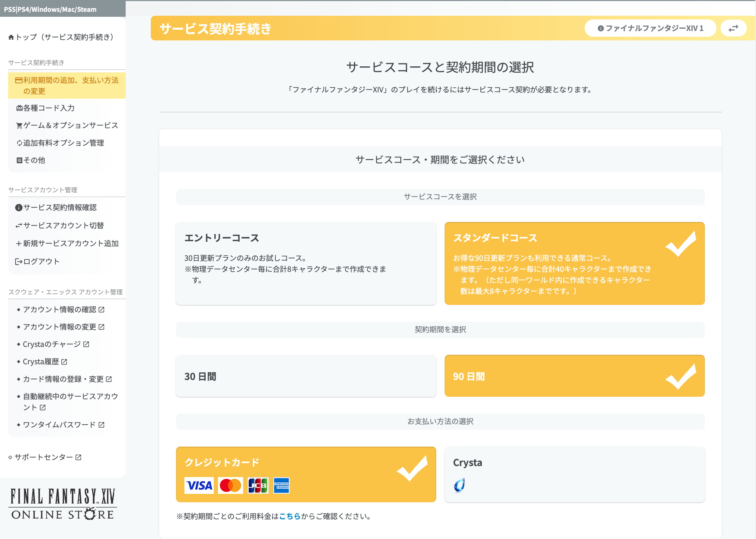Screen dimensions: 756x539
Task: Open external link icon for カード情報の登録・変更
Action: point(109,379)
